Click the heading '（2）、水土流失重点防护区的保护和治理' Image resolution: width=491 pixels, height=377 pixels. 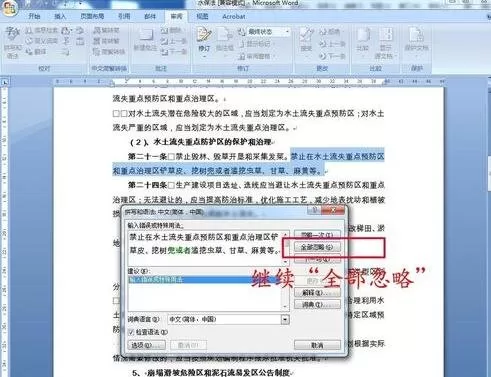click(x=201, y=142)
